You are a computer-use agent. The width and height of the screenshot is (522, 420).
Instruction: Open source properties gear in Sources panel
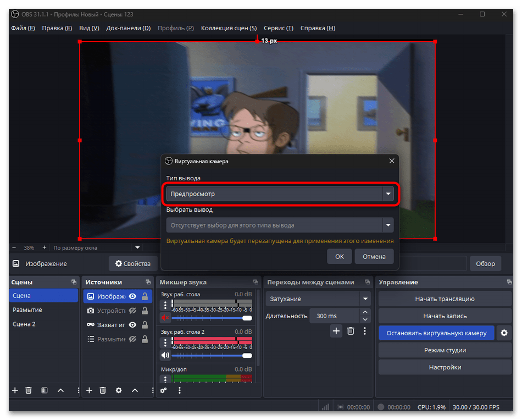(119, 390)
